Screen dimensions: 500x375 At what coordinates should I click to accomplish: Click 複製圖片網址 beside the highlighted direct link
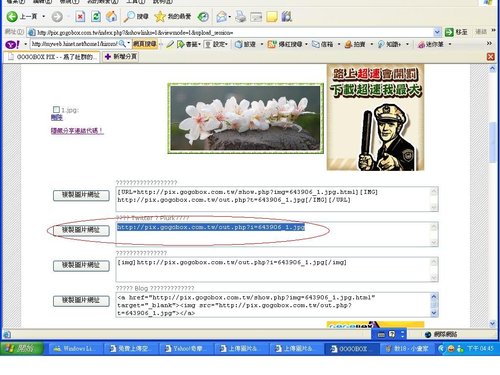tap(81, 230)
